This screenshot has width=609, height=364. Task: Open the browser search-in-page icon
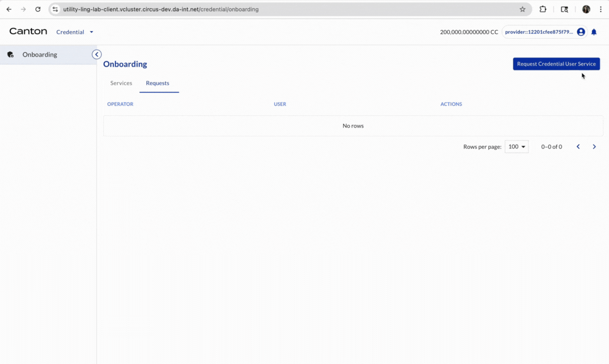pos(564,9)
